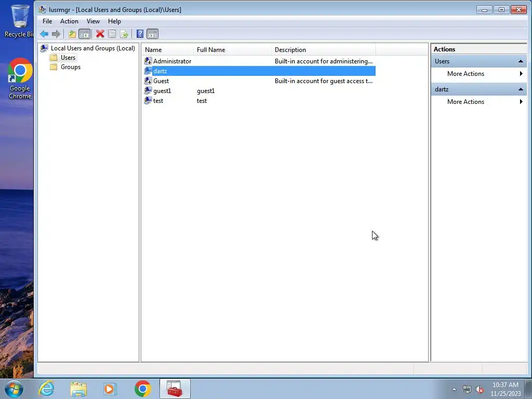The height and width of the screenshot is (399, 532).
Task: Click the guest1 account icon
Action: tap(148, 90)
